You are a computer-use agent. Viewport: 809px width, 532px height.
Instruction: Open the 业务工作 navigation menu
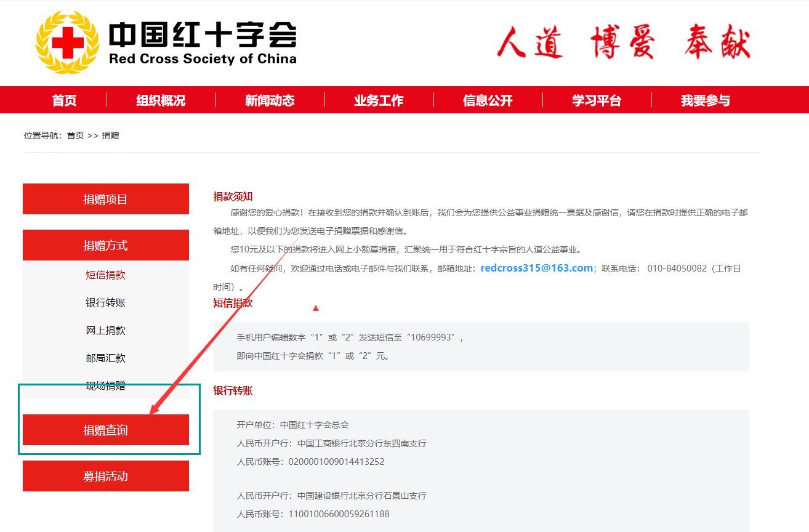pos(378,100)
